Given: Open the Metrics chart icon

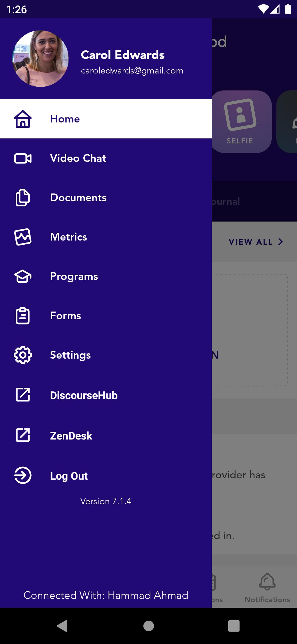Looking at the screenshot, I should (x=23, y=237).
